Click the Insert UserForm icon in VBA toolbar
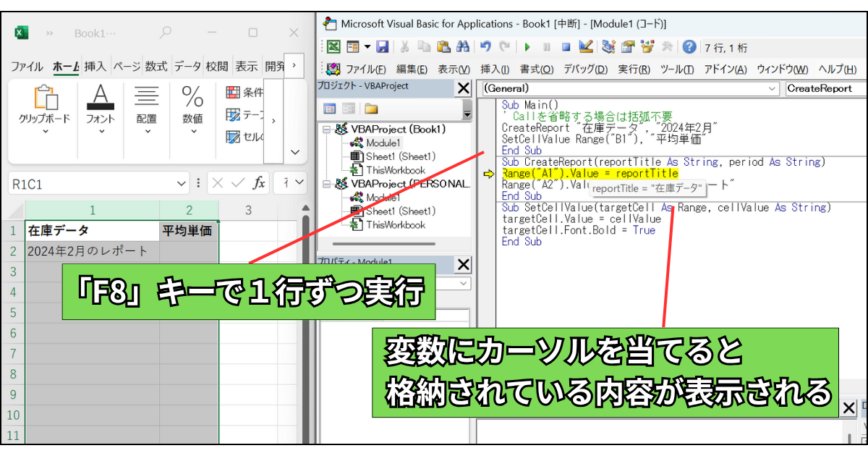 click(x=353, y=47)
